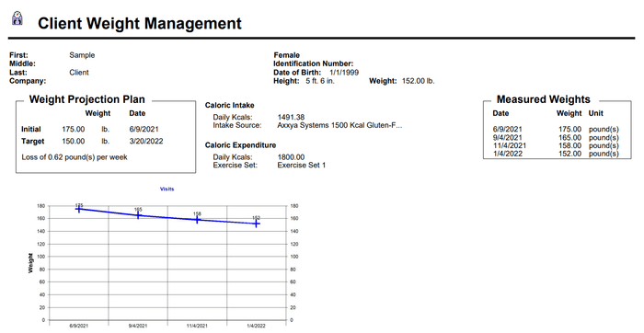
Task: Click the Identification Number label
Action: [x=314, y=63]
